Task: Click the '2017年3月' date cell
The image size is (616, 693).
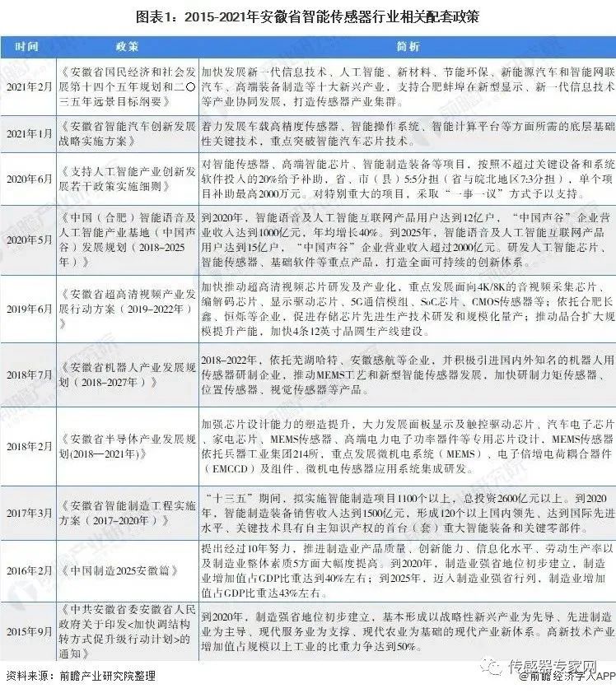Action: click(29, 513)
